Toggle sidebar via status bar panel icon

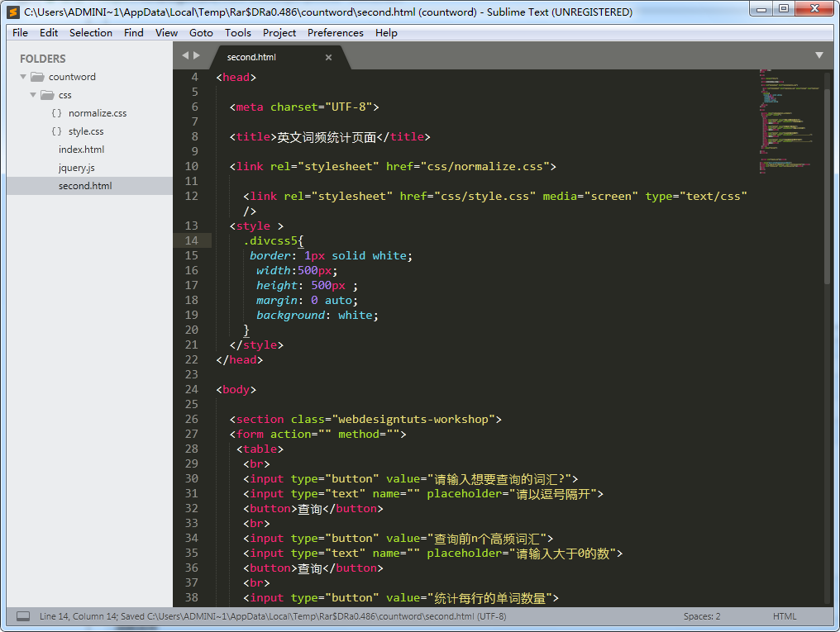(23, 616)
